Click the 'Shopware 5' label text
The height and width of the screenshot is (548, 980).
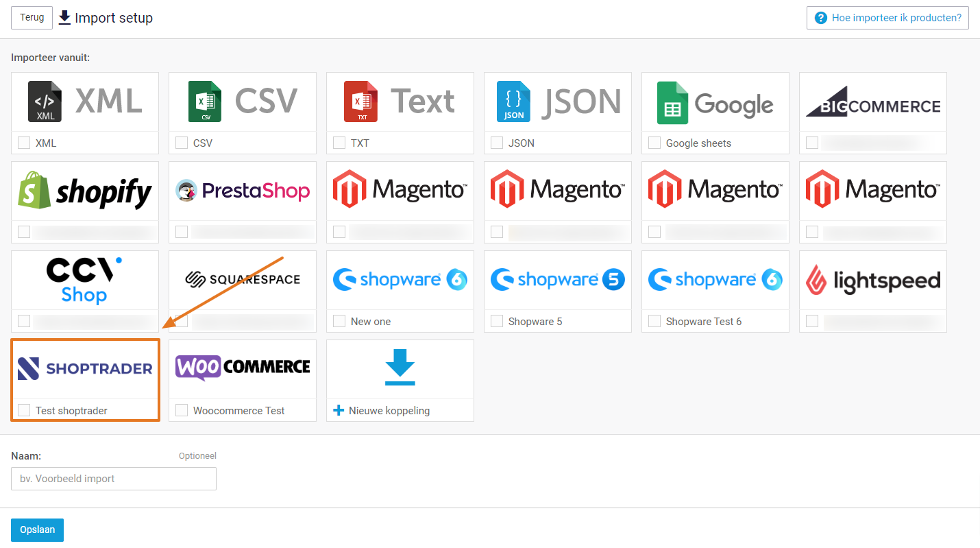point(535,322)
